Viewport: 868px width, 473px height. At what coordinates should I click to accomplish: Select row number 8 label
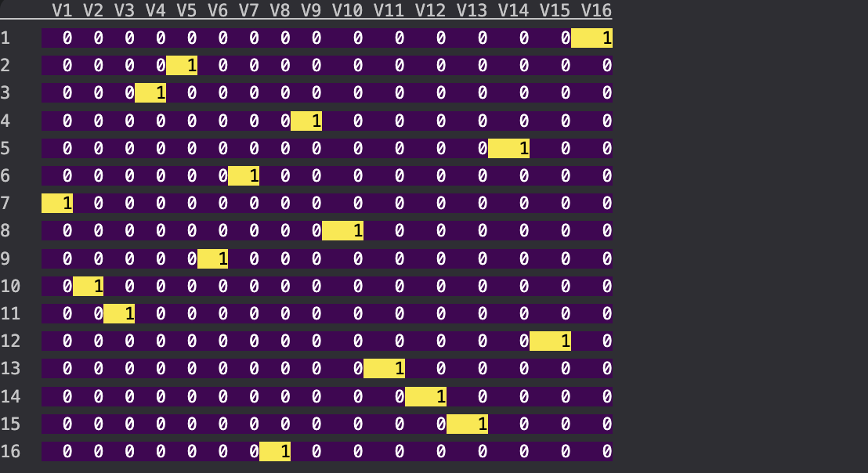coord(5,231)
